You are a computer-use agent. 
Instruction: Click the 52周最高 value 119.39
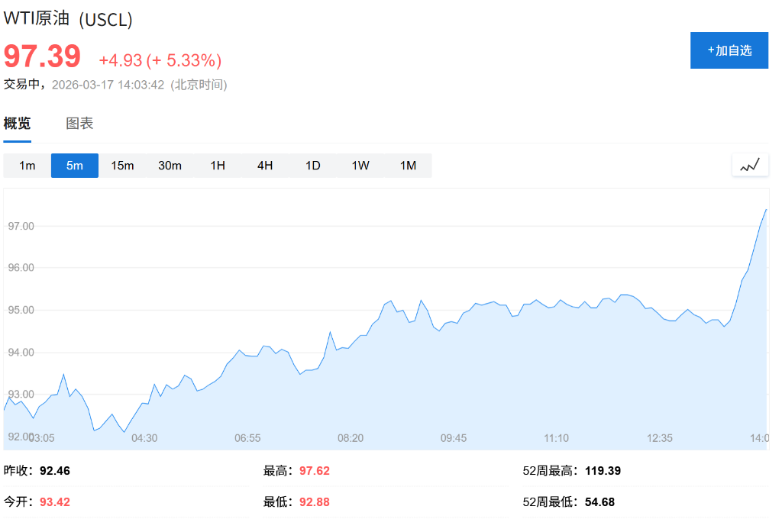(x=603, y=471)
